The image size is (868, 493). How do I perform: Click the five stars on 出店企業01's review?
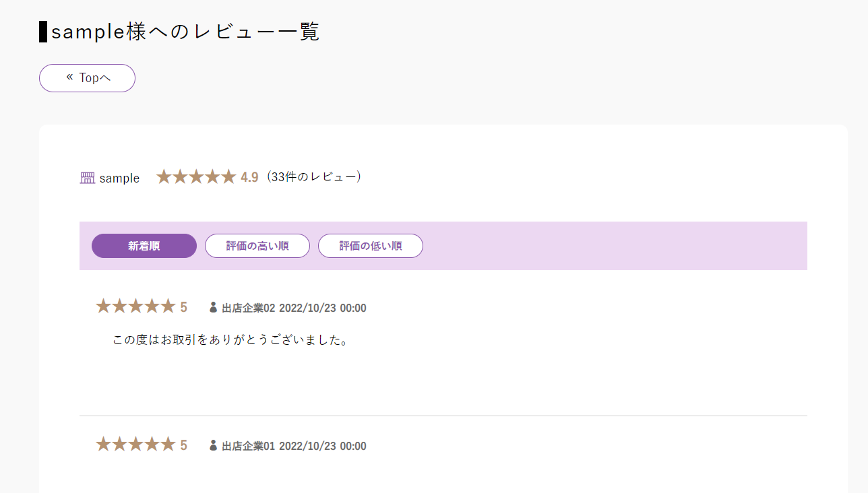tap(135, 445)
